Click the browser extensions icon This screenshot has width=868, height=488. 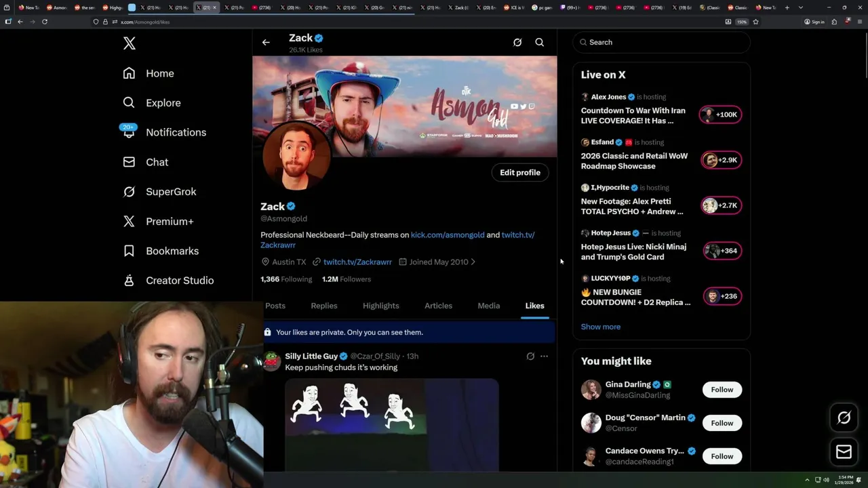(834, 22)
